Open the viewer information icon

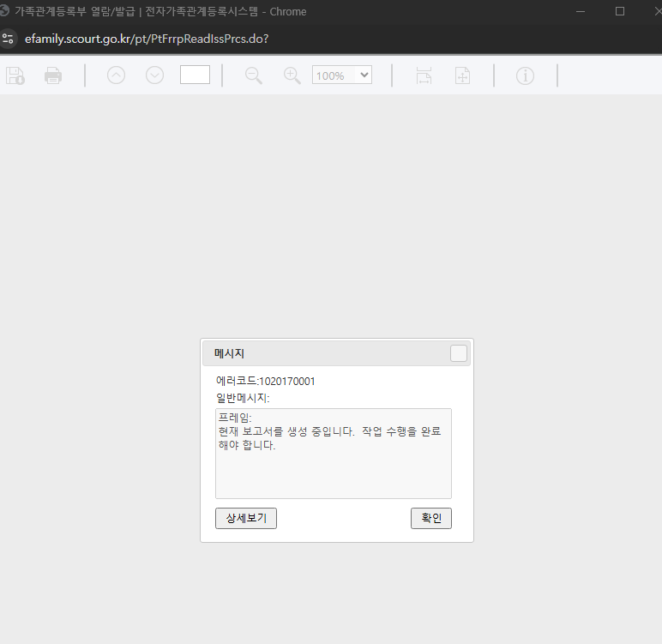tap(525, 76)
